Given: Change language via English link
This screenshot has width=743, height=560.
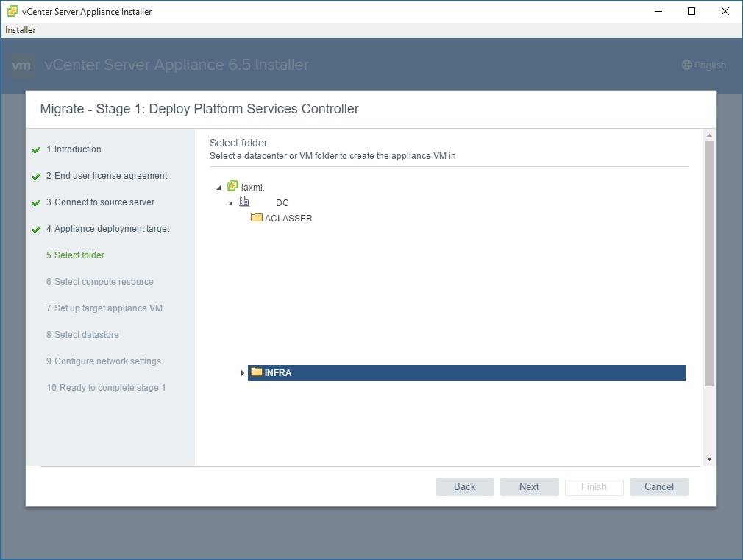Looking at the screenshot, I should point(710,65).
